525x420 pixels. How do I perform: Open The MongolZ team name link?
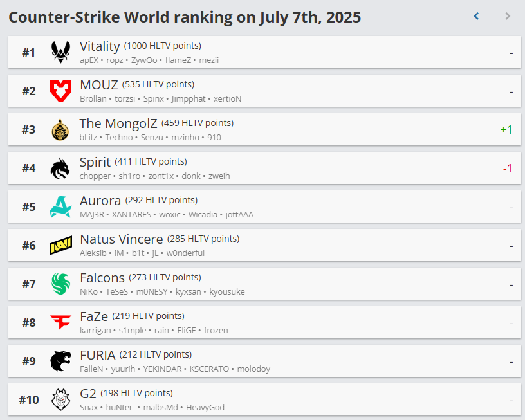tap(118, 123)
